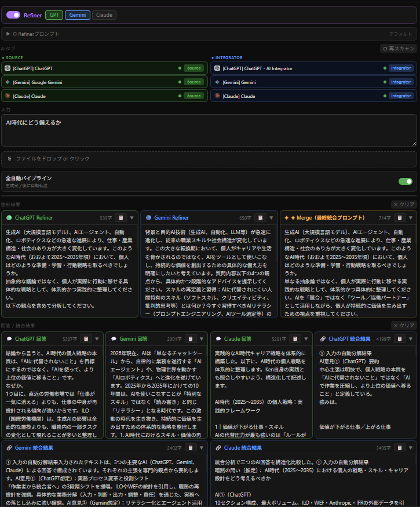Select the [Gemini] Google Gemini source tab

pyautogui.click(x=87, y=82)
